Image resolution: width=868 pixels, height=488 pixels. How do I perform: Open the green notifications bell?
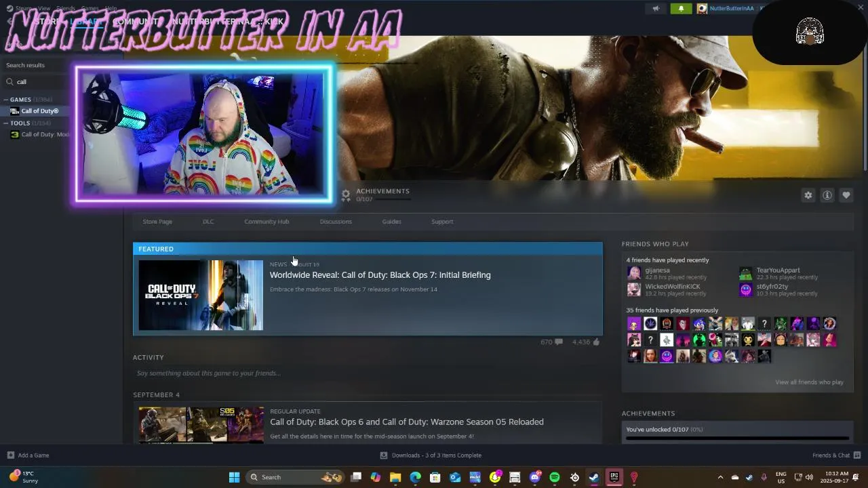click(681, 9)
